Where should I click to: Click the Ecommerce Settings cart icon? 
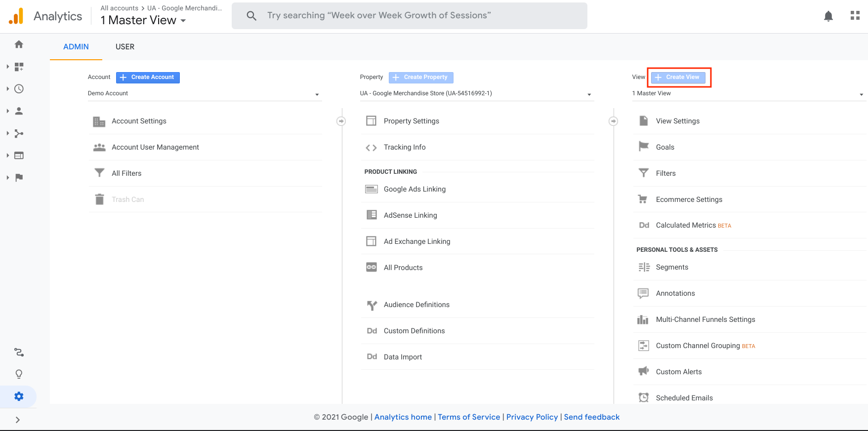(643, 199)
